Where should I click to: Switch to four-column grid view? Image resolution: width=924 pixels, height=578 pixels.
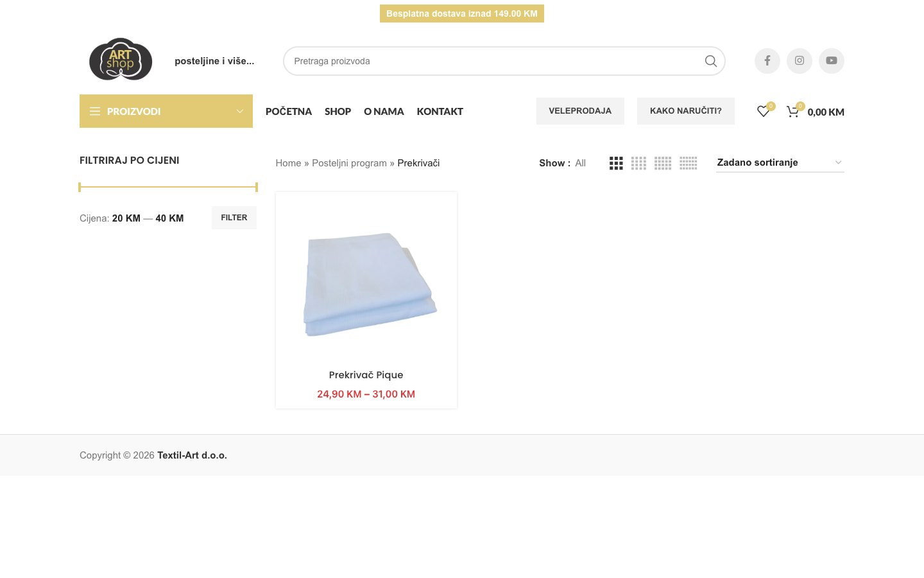point(638,163)
